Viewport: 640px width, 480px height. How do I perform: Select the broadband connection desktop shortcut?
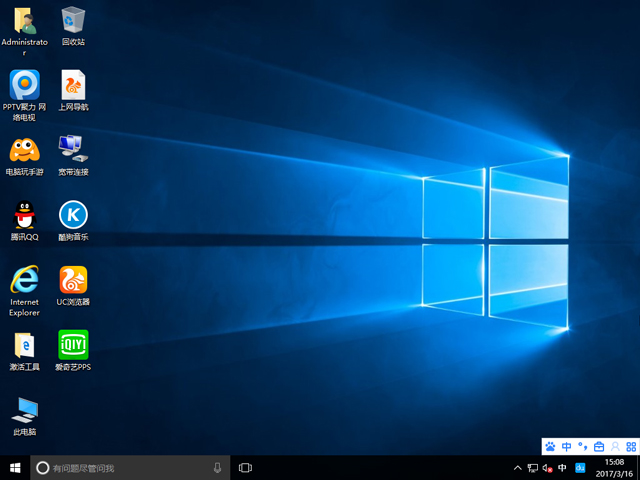pos(73,150)
